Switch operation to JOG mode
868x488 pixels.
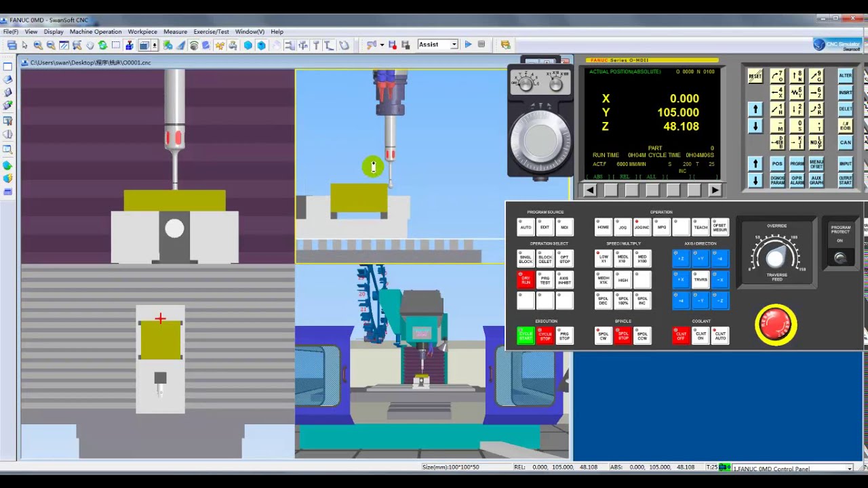coord(623,227)
